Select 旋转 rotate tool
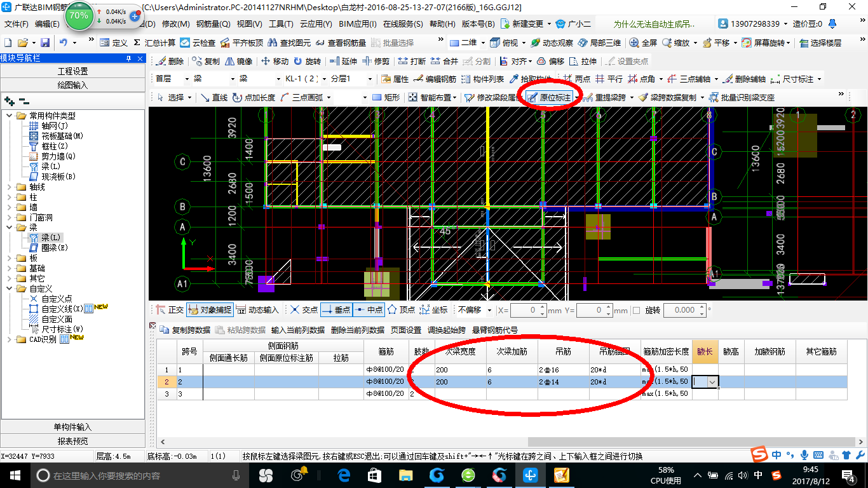 click(x=308, y=61)
